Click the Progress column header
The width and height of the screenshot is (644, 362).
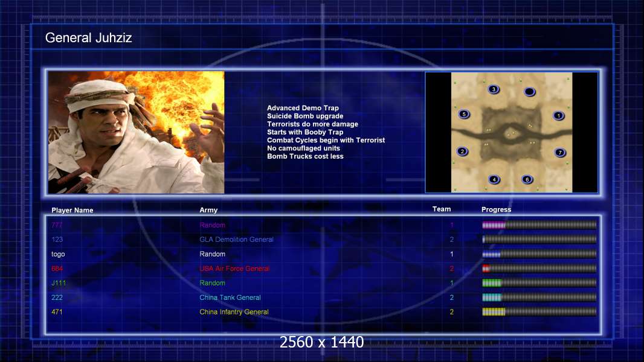click(496, 209)
